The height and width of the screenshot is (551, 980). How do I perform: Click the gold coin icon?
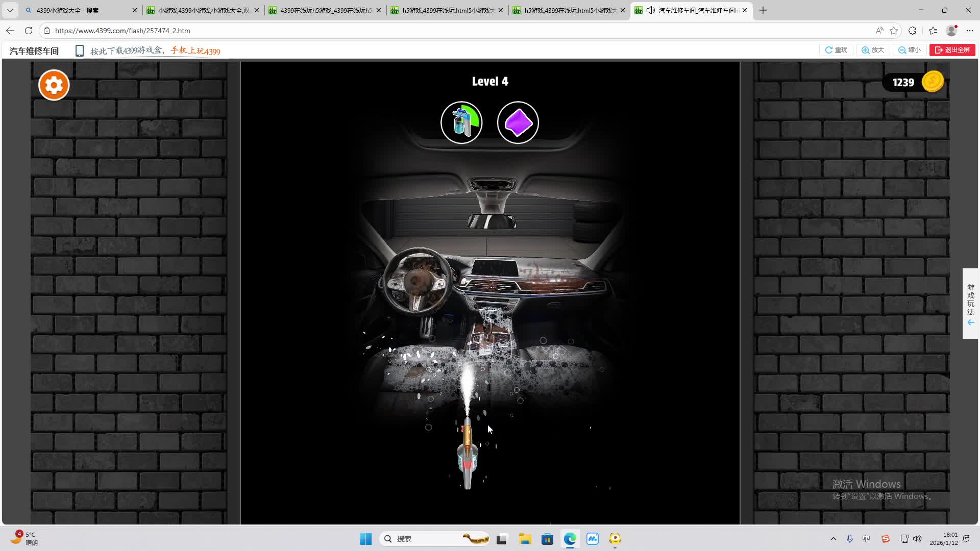[x=933, y=82]
